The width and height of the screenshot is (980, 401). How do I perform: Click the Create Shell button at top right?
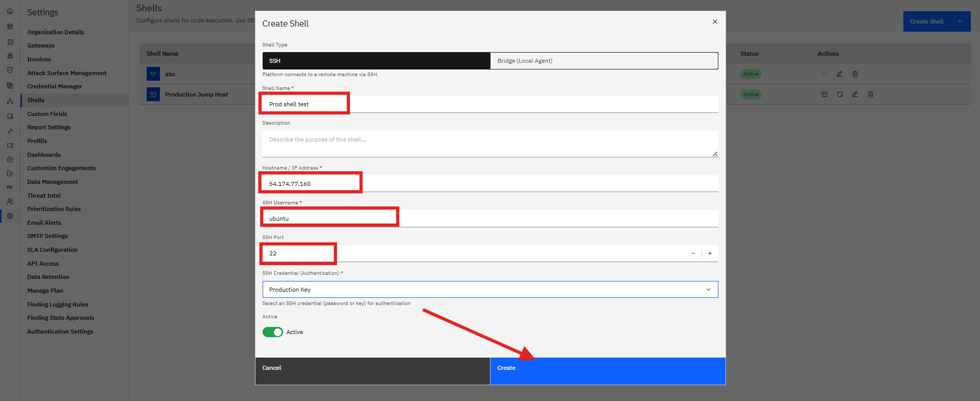pos(937,21)
